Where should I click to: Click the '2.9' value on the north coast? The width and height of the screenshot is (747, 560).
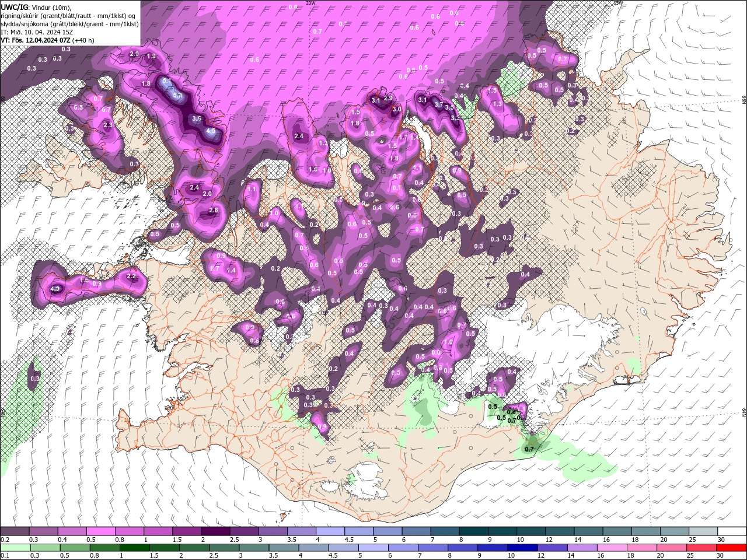[x=388, y=99]
